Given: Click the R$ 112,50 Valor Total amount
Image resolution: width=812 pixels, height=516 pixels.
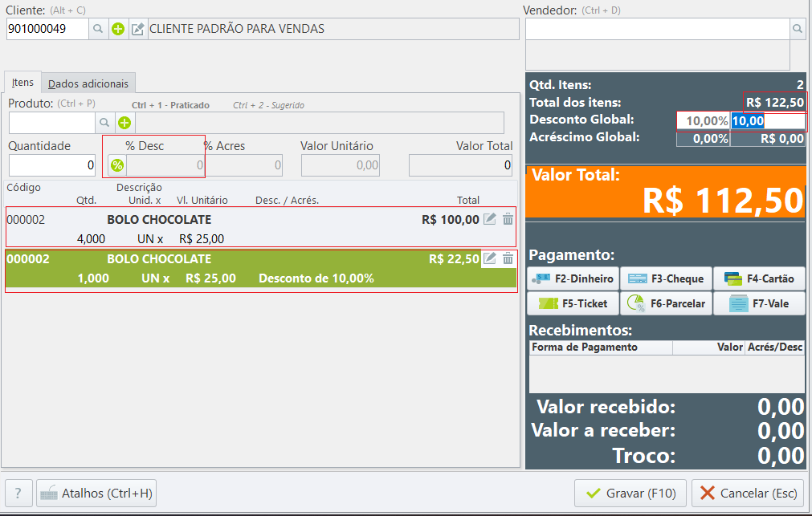Looking at the screenshot, I should click(723, 201).
